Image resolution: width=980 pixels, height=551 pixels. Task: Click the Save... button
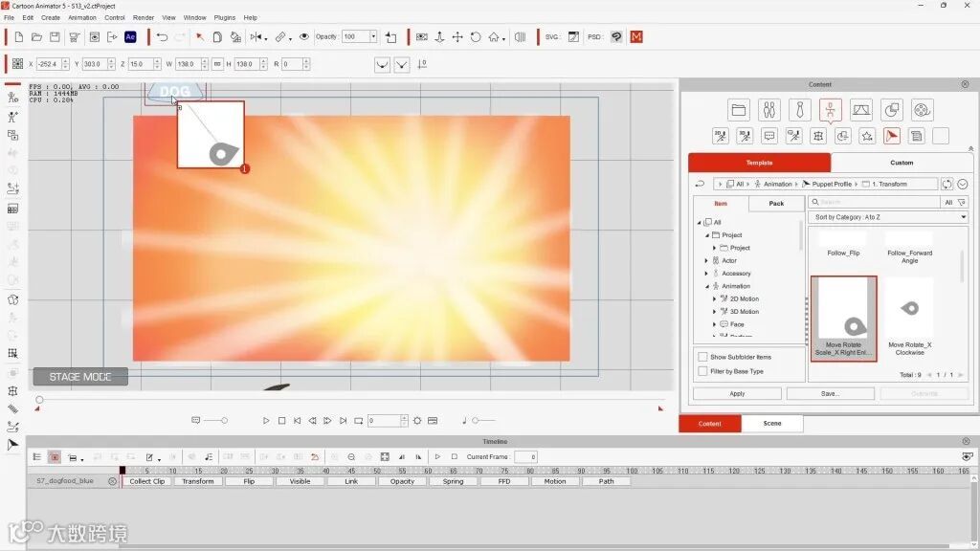point(830,393)
